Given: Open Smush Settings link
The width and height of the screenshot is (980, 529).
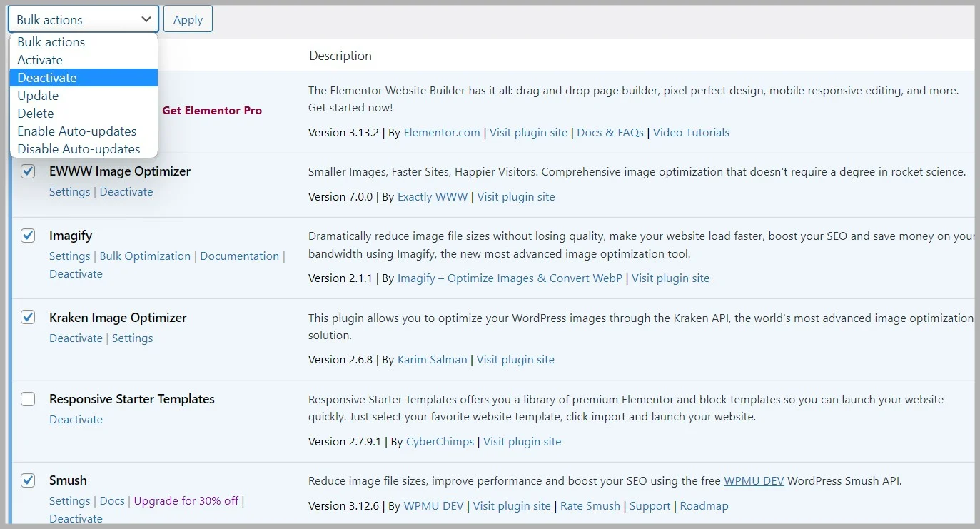Looking at the screenshot, I should pos(70,501).
